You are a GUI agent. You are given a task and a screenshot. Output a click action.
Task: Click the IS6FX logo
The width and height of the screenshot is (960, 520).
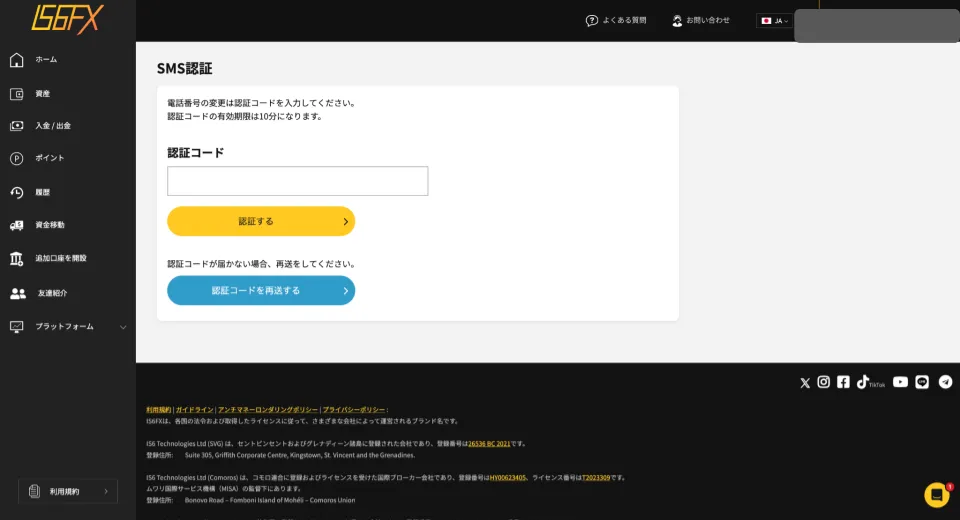click(x=67, y=18)
